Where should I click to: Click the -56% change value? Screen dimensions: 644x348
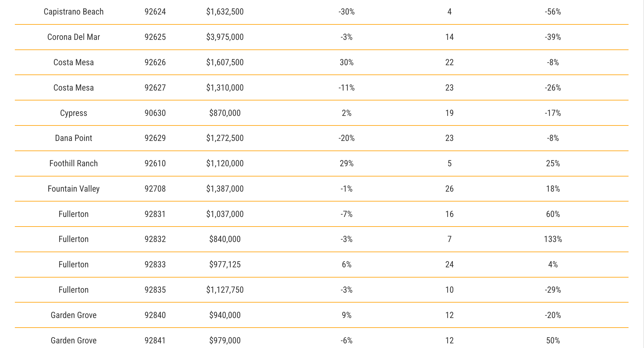pyautogui.click(x=553, y=12)
